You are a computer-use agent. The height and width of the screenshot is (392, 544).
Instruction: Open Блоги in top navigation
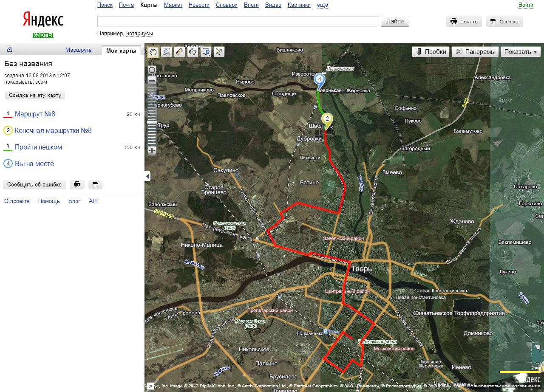pyautogui.click(x=251, y=5)
